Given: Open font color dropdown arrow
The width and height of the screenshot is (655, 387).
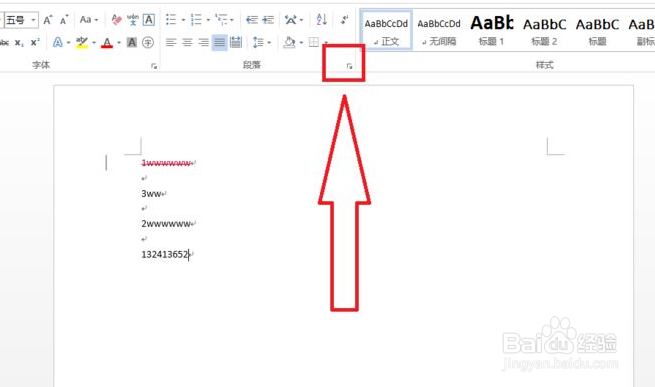Looking at the screenshot, I should click(119, 43).
